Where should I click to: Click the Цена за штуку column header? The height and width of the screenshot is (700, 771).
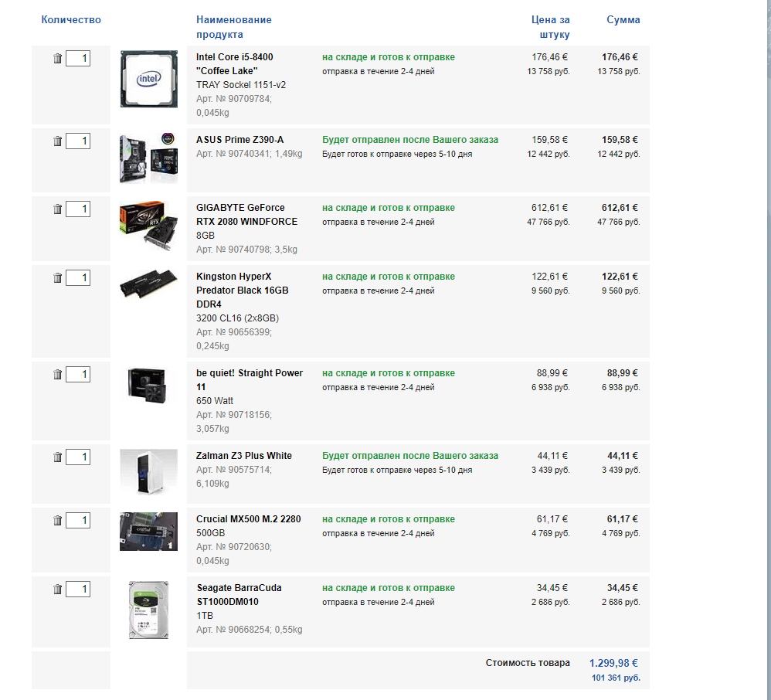[x=551, y=27]
